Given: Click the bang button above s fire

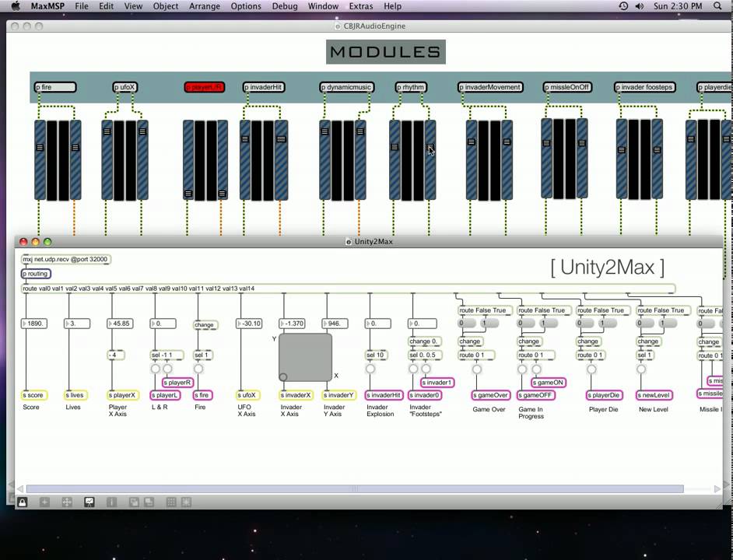Looking at the screenshot, I should point(198,369).
